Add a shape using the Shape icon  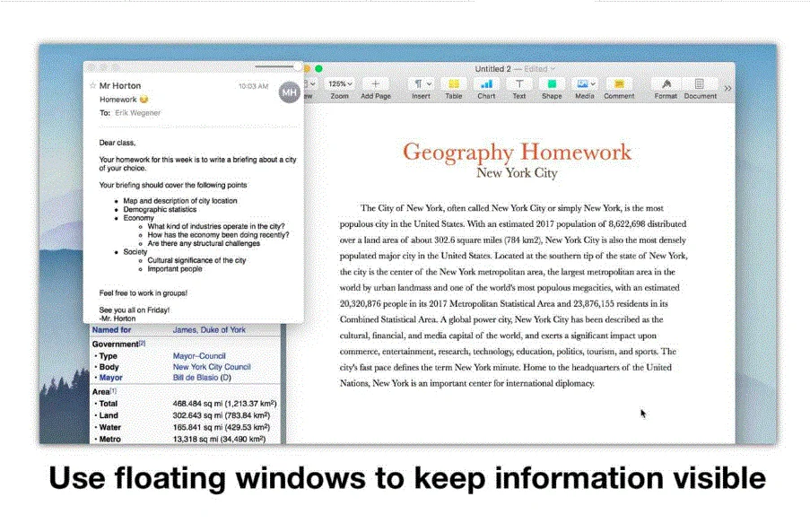552,83
